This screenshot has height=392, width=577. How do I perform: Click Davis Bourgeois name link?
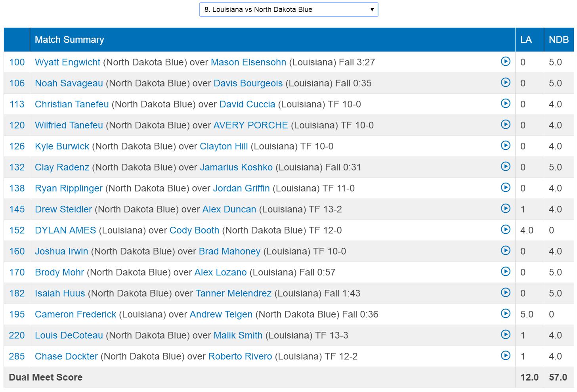[248, 83]
